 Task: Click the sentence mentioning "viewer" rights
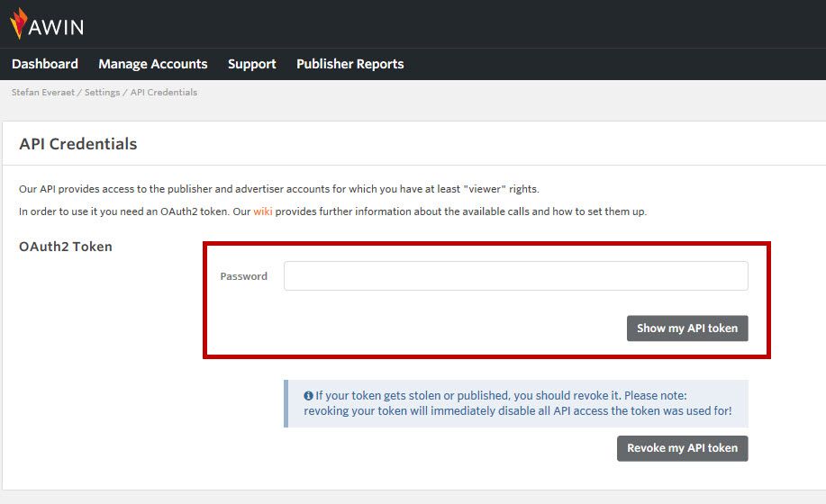click(x=279, y=189)
